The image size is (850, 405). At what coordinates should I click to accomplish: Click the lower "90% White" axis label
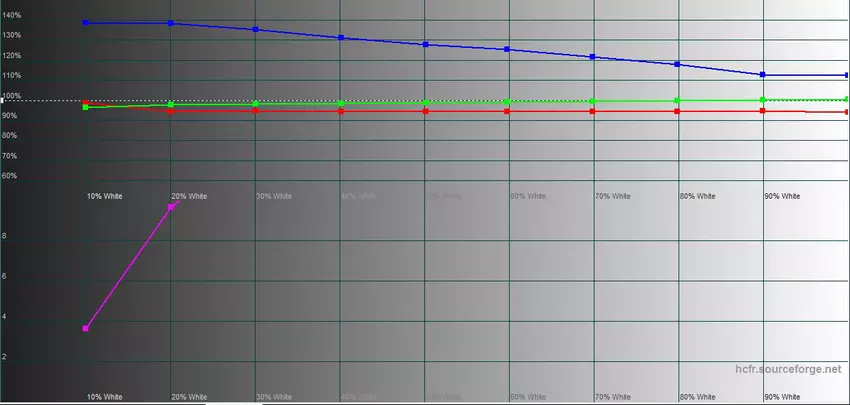click(x=781, y=397)
